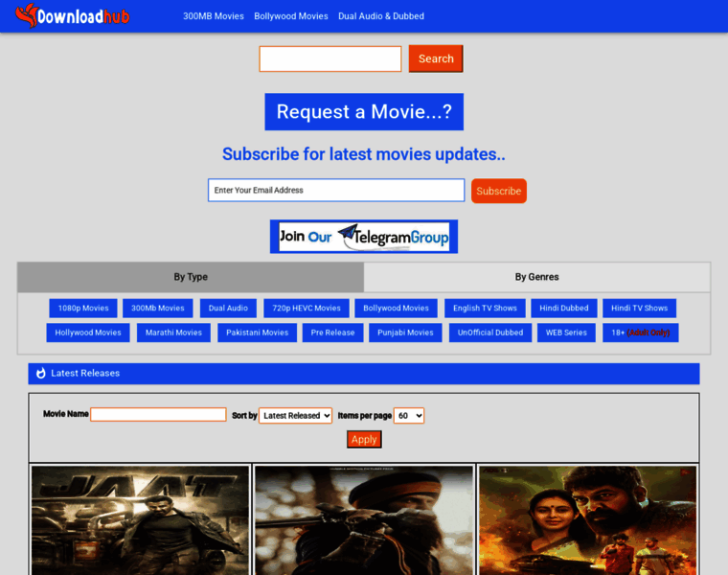Open the Join Our Telegram Group banner
728x575 pixels.
point(364,237)
